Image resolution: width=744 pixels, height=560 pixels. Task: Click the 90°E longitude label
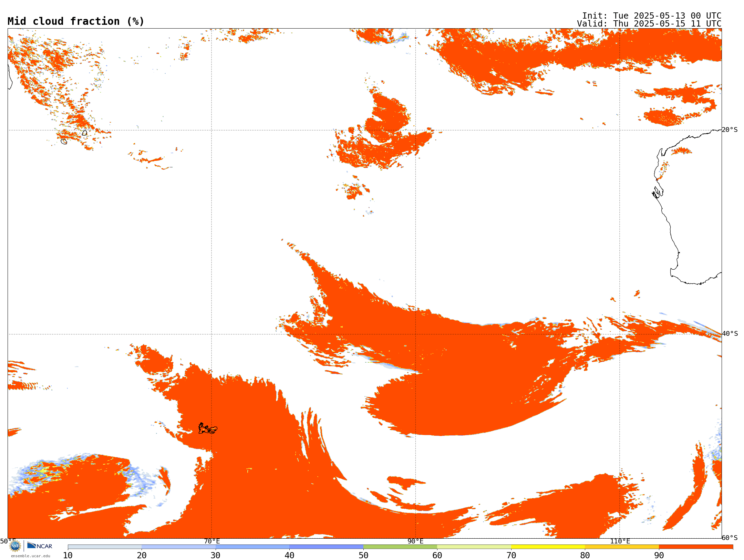pyautogui.click(x=415, y=541)
